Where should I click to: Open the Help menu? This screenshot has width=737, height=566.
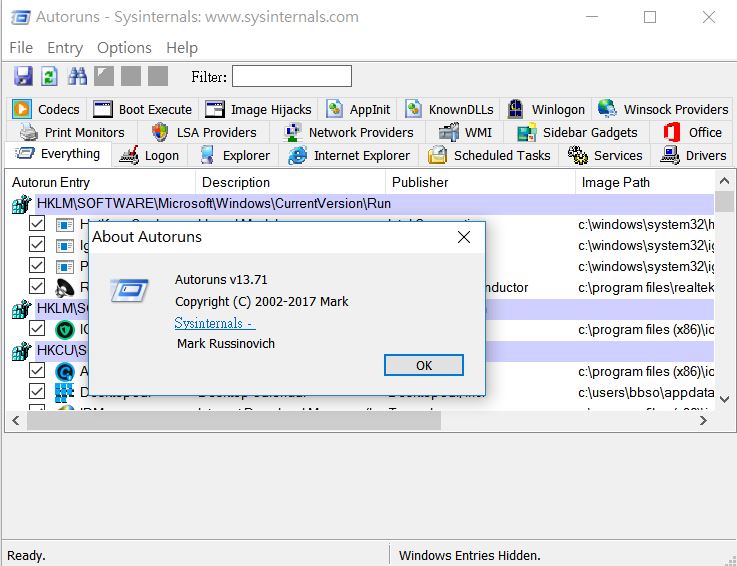click(182, 47)
